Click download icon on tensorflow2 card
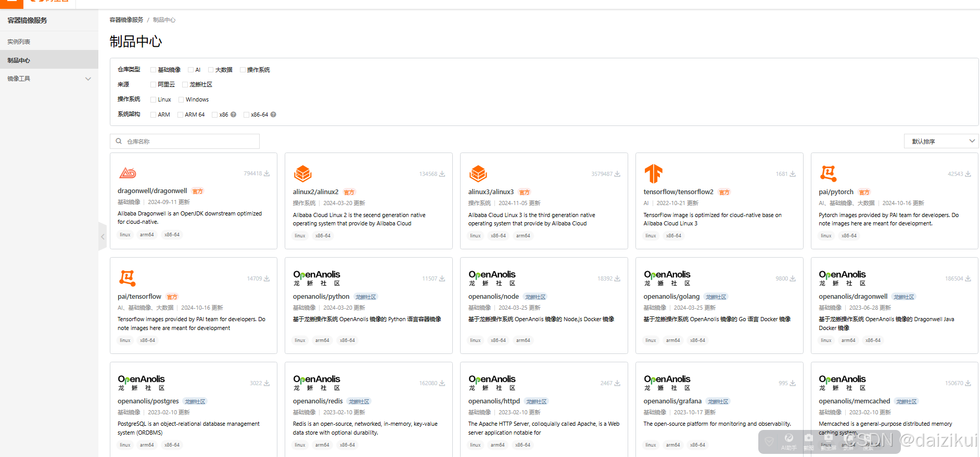The image size is (980, 457). click(x=793, y=174)
